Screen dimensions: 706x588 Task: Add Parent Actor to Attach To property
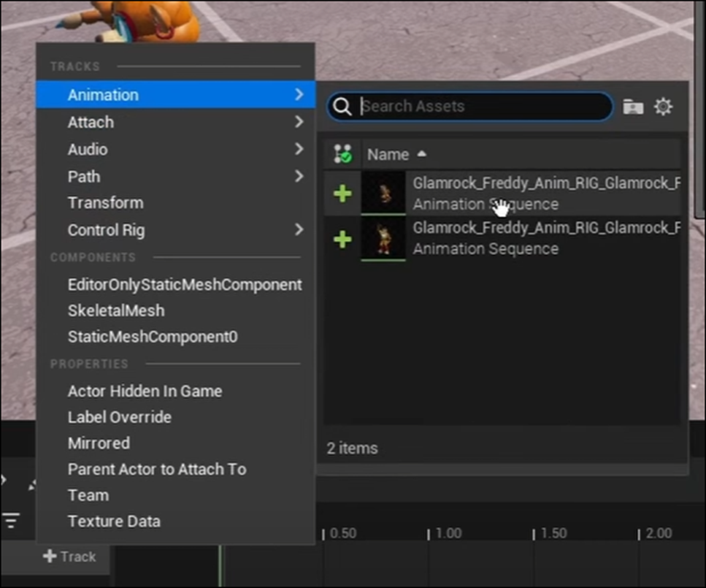click(x=175, y=469)
